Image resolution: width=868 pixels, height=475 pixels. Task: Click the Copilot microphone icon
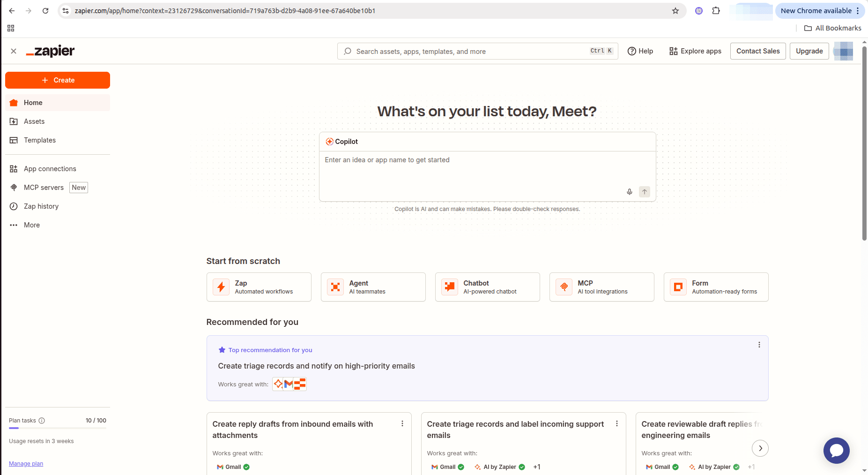[630, 192]
